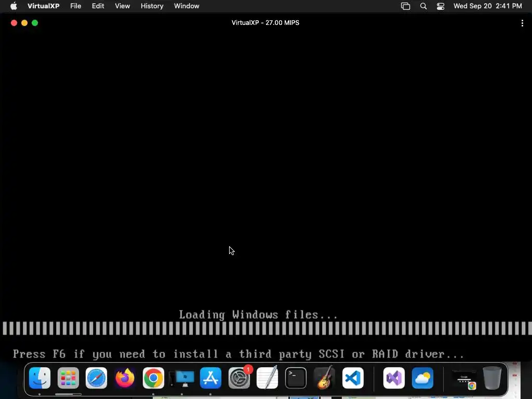The image size is (532, 399).
Task: Open TextEdit from the Dock
Action: (268, 378)
